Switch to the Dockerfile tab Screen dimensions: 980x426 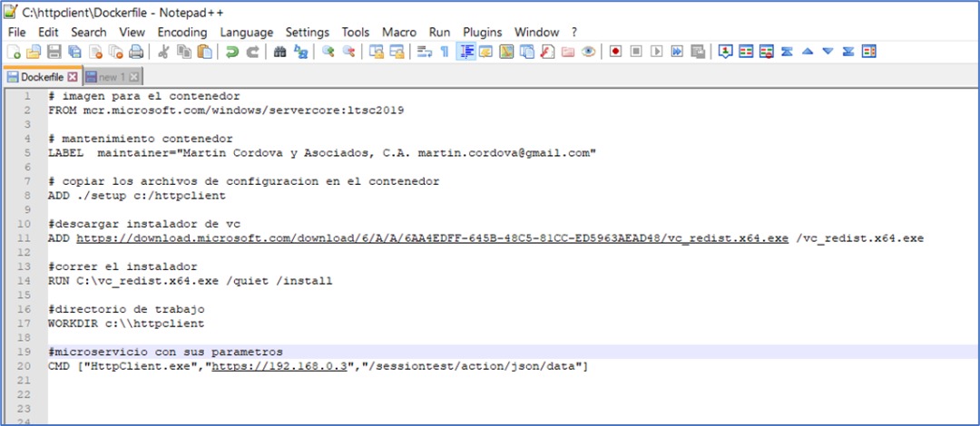[x=42, y=77]
